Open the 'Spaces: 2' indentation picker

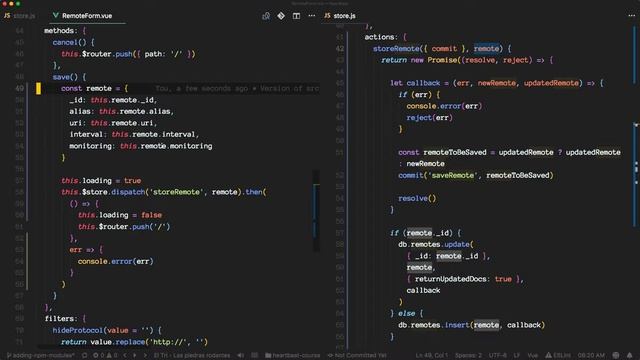click(468, 356)
